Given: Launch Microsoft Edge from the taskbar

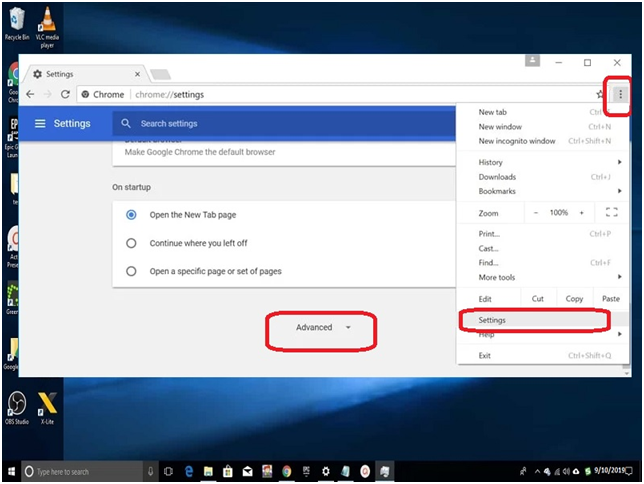Looking at the screenshot, I should point(189,471).
